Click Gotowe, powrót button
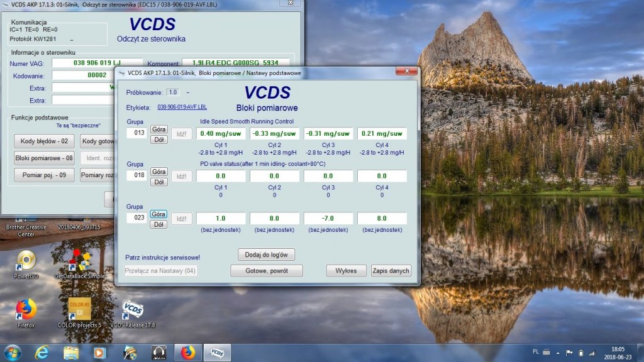644x362 pixels. 267,270
